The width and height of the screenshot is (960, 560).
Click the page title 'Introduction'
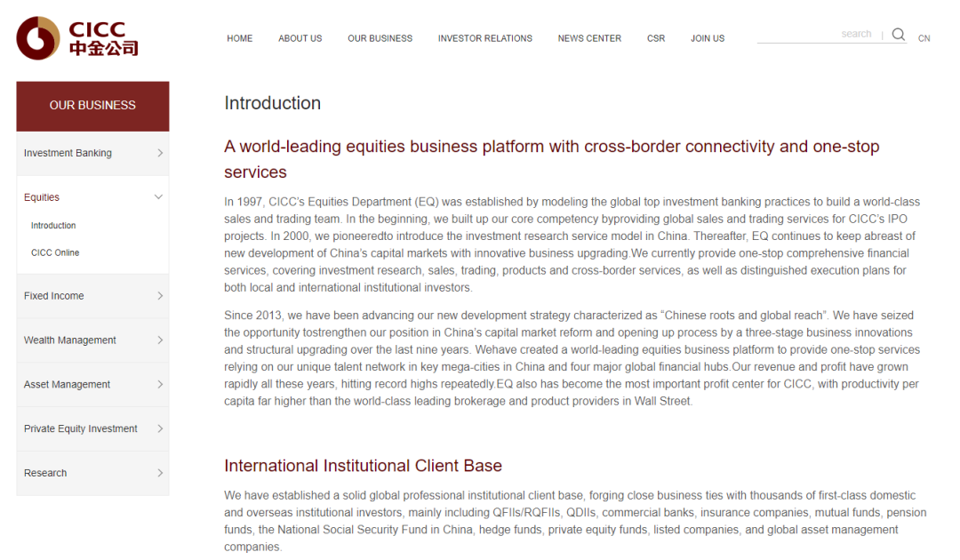(273, 103)
